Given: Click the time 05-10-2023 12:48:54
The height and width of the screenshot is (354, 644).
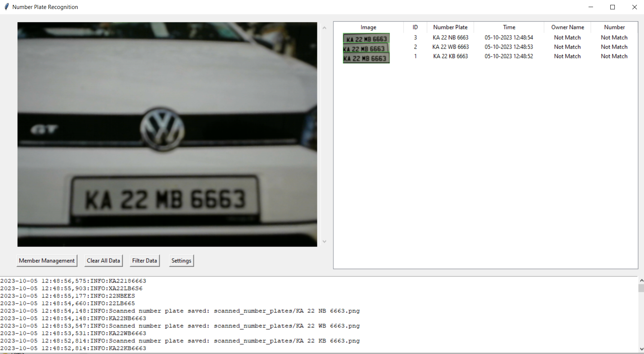Looking at the screenshot, I should (x=509, y=37).
